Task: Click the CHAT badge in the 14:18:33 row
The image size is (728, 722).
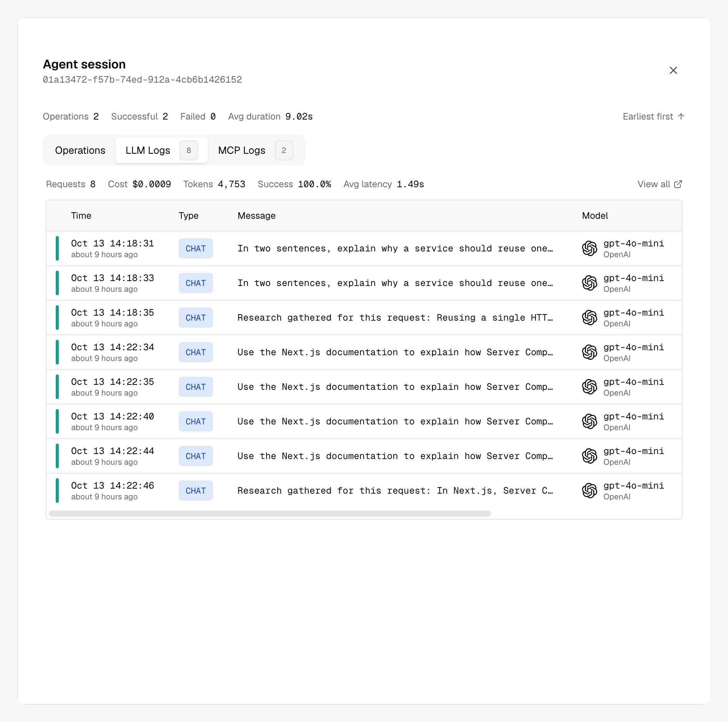Action: (196, 283)
